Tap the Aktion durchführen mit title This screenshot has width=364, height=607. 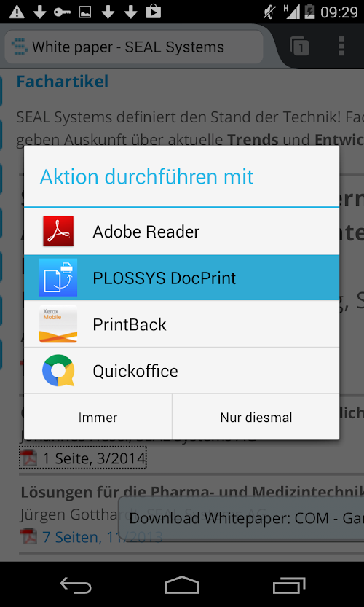coord(146,176)
